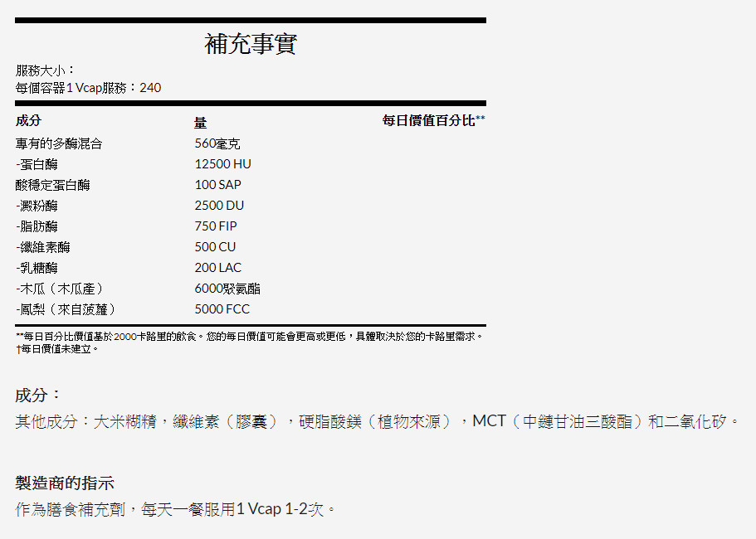Click the 其他成分 ingredients paragraph
Viewport: 756px width, 539px height.
click(x=377, y=421)
